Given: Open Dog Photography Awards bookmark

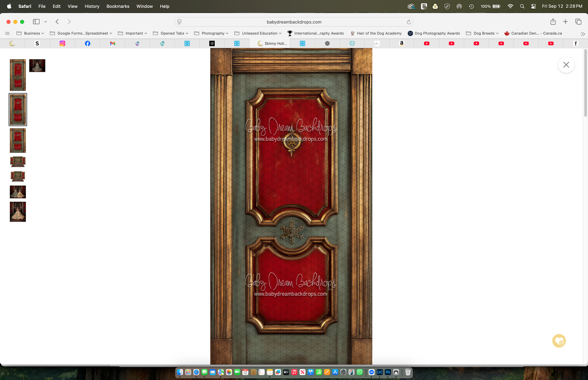Looking at the screenshot, I should point(434,33).
